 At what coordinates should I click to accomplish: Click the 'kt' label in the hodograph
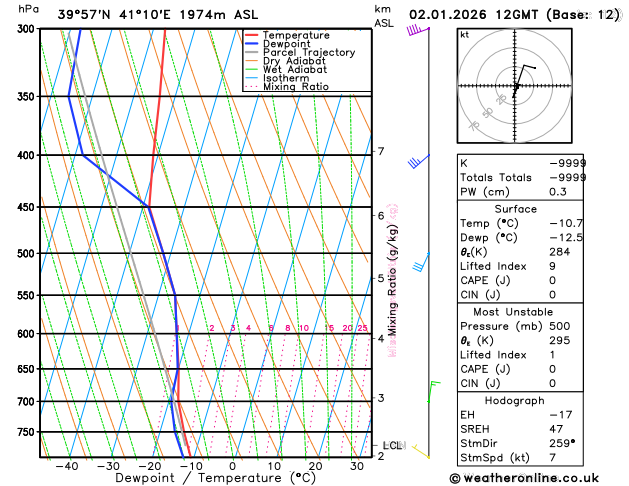[464, 34]
